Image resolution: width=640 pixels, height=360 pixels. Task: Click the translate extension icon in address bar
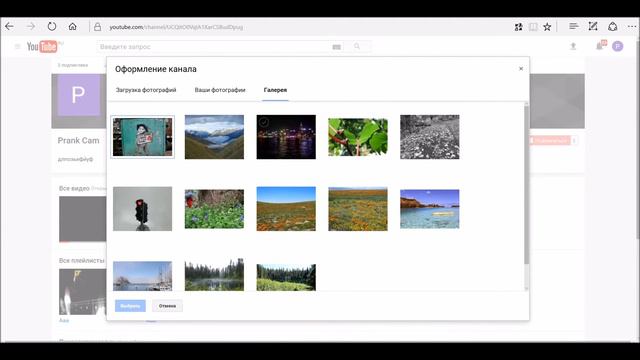[x=518, y=27]
